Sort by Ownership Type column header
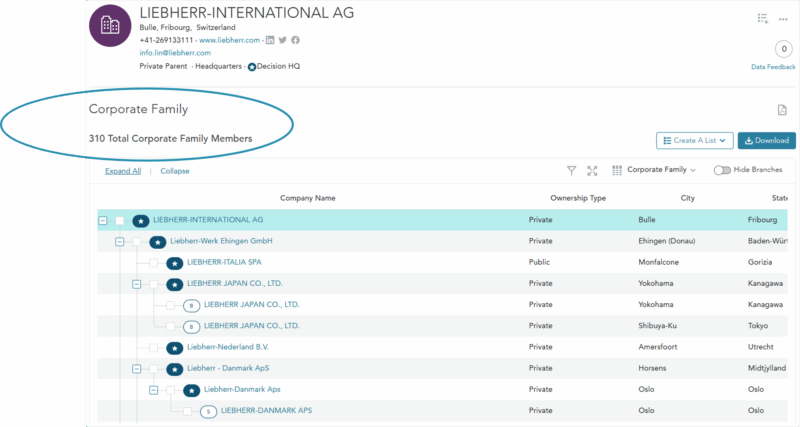800x427 pixels. pyautogui.click(x=578, y=198)
